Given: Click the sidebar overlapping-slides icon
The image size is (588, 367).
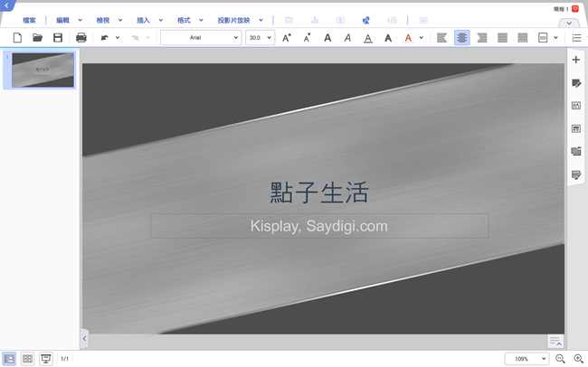Looking at the screenshot, I should pyautogui.click(x=576, y=151).
